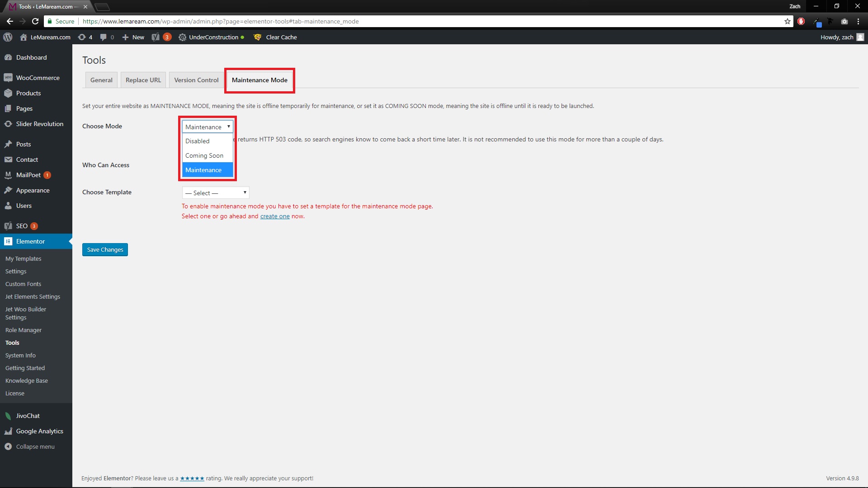Open Getting Started submenu item
868x488 pixels.
[25, 368]
